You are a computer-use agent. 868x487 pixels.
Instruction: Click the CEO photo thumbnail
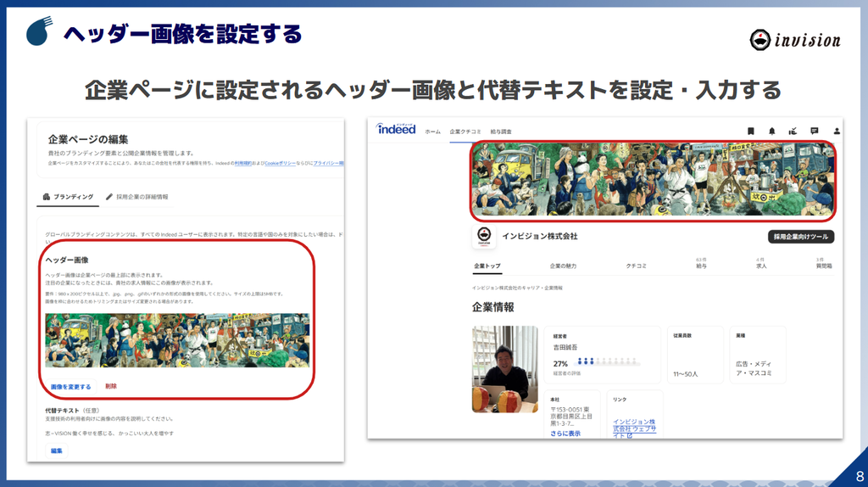tap(505, 369)
